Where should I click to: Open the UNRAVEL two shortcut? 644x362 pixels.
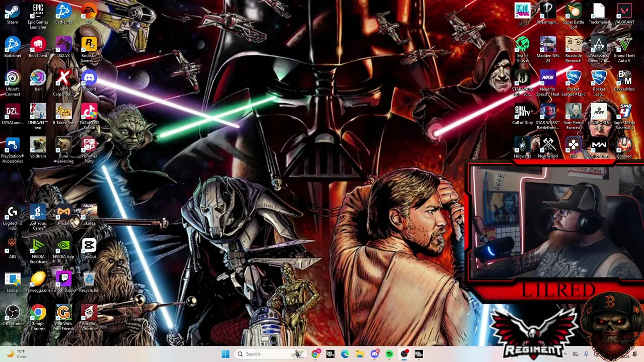38,117
